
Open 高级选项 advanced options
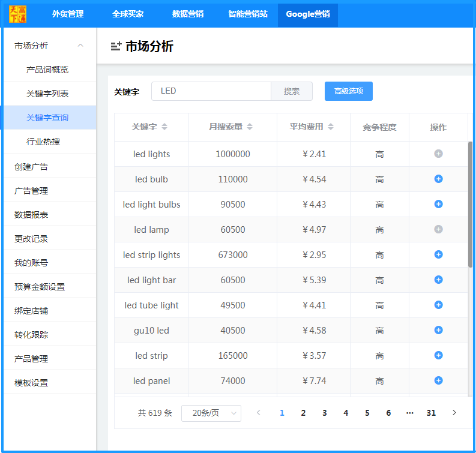[349, 91]
